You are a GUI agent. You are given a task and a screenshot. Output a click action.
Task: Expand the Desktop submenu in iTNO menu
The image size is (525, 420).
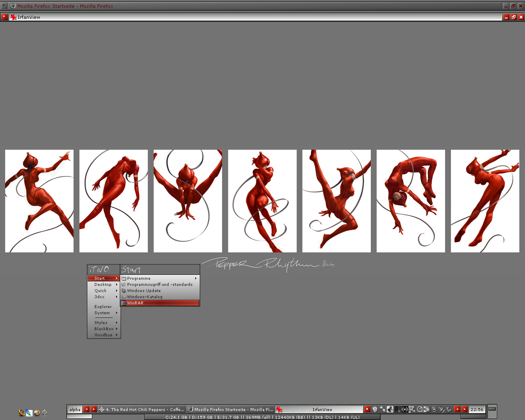pos(104,284)
